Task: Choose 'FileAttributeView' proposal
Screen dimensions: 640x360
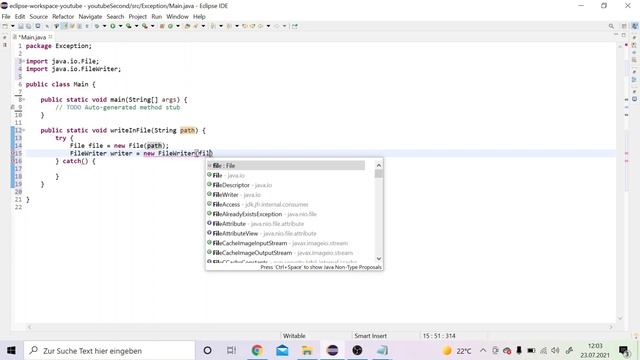Action: [x=286, y=233]
